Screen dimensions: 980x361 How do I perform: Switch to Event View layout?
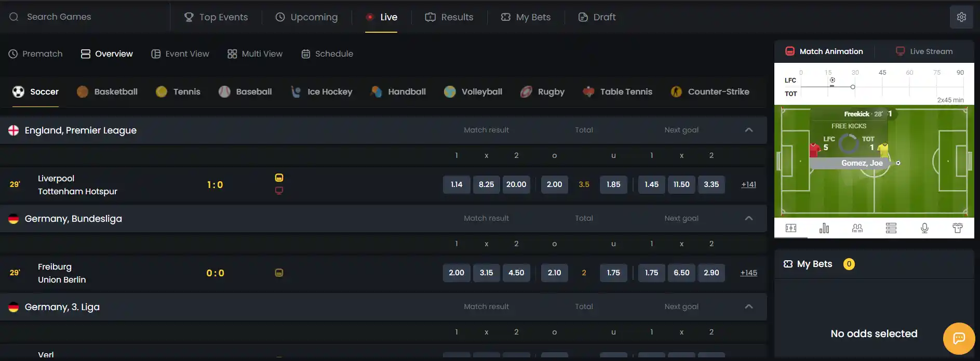click(x=180, y=54)
